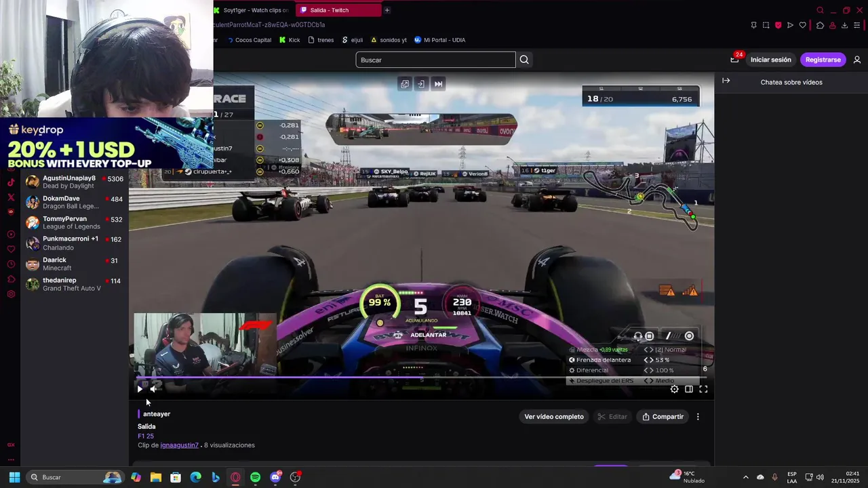Click the middle video overlay icon
This screenshot has height=488, width=868.
coord(421,84)
